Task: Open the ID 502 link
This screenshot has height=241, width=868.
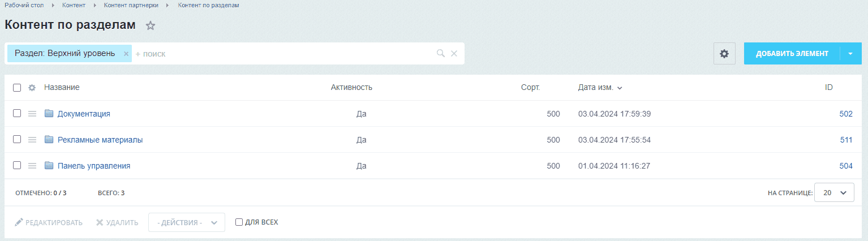Action: pos(846,114)
